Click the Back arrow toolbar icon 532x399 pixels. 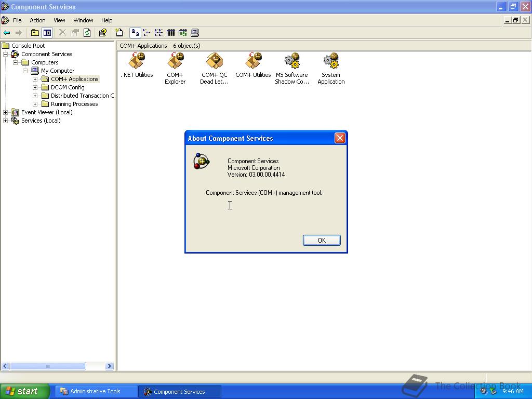pyautogui.click(x=7, y=33)
